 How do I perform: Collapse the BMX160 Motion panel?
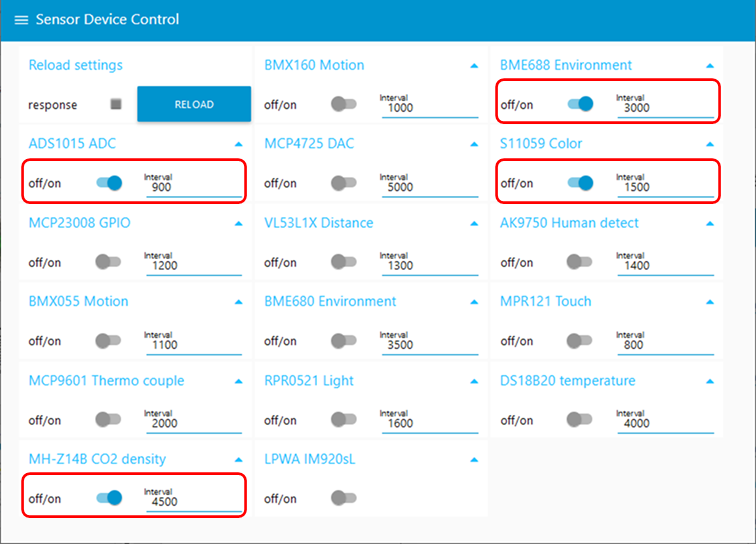point(474,66)
